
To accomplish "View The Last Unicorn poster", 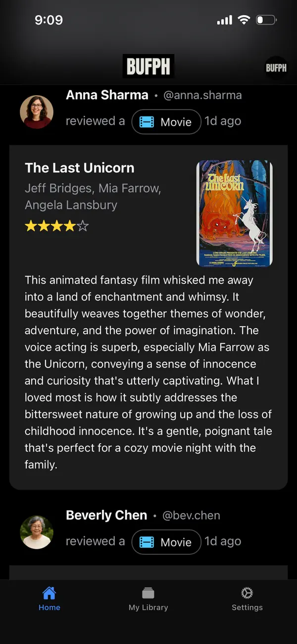I will [x=235, y=213].
